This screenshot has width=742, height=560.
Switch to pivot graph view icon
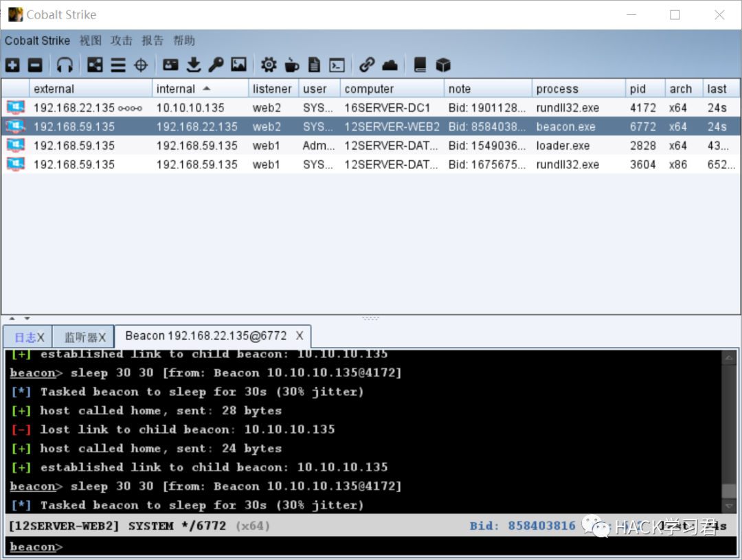95,65
